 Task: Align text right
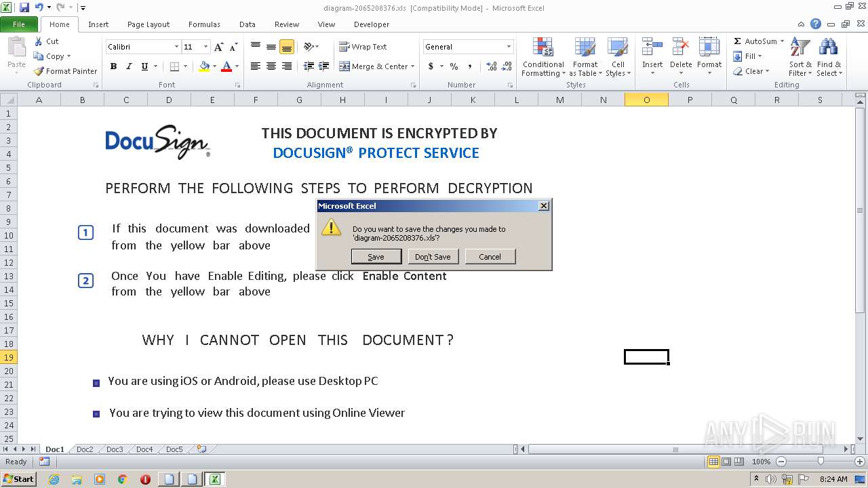287,66
